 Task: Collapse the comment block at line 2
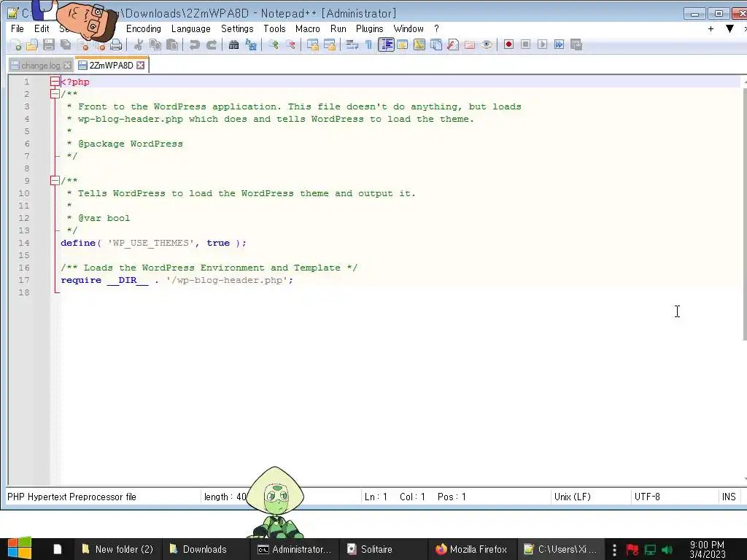pos(55,94)
